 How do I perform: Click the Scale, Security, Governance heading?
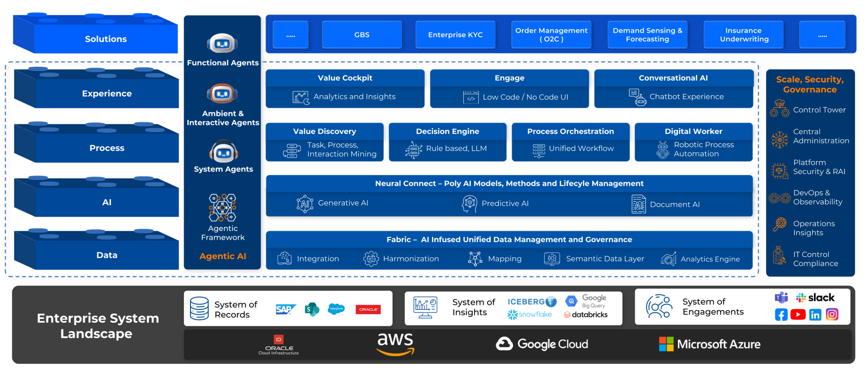tap(810, 84)
